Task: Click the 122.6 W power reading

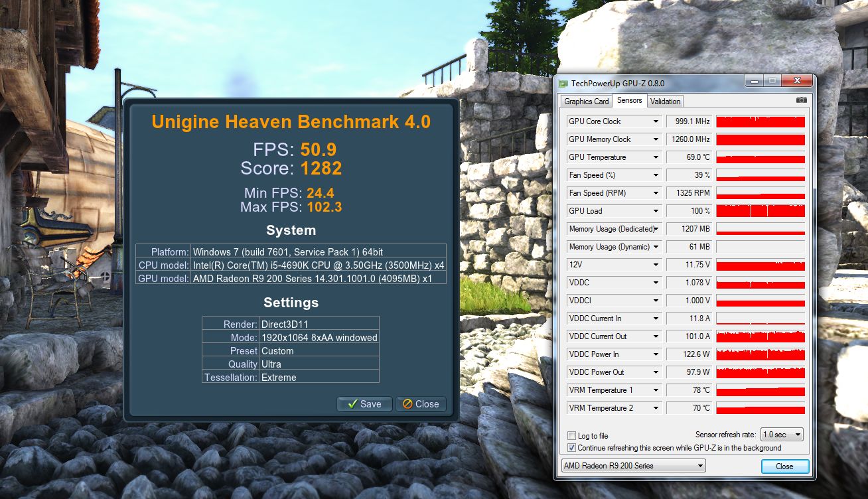Action: click(689, 354)
